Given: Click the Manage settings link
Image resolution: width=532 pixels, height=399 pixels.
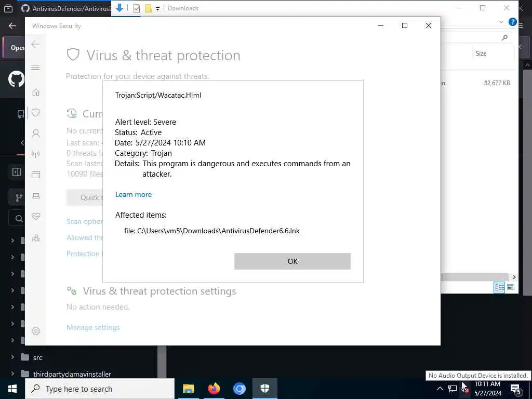Looking at the screenshot, I should pos(93,327).
